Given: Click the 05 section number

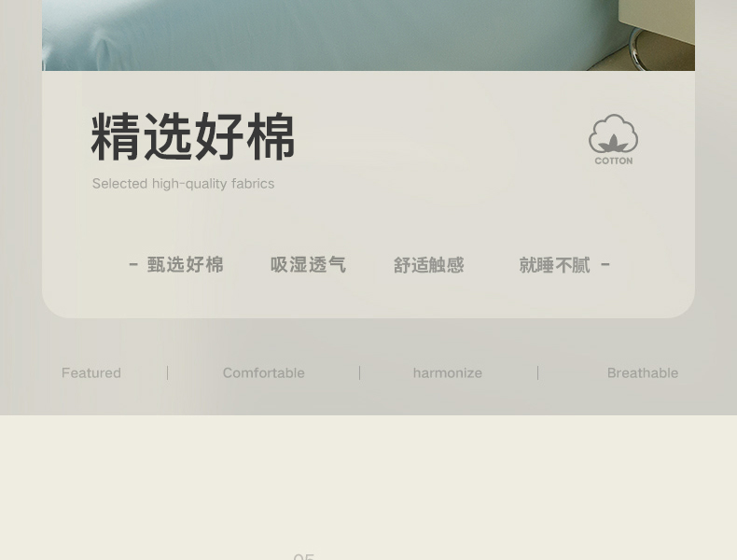Looking at the screenshot, I should (303, 556).
